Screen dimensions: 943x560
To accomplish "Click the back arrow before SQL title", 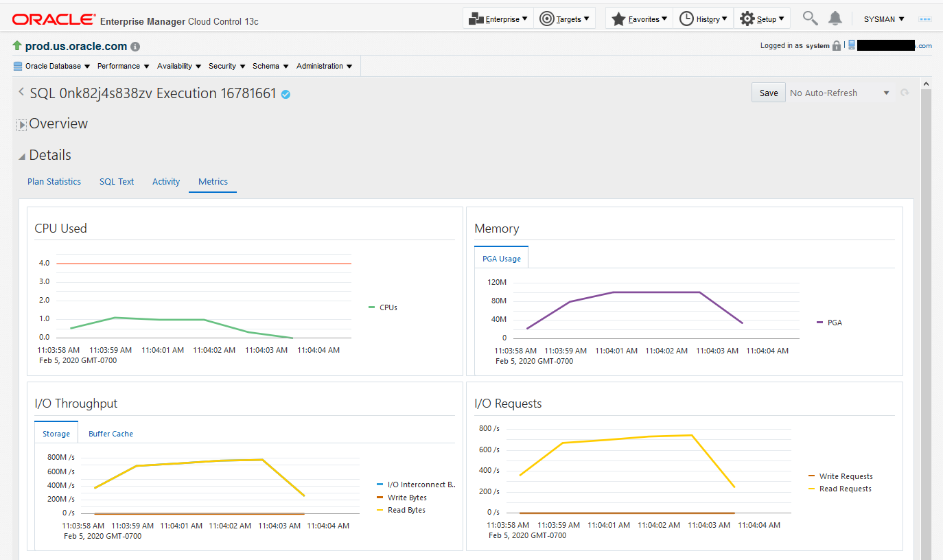I will (x=21, y=92).
